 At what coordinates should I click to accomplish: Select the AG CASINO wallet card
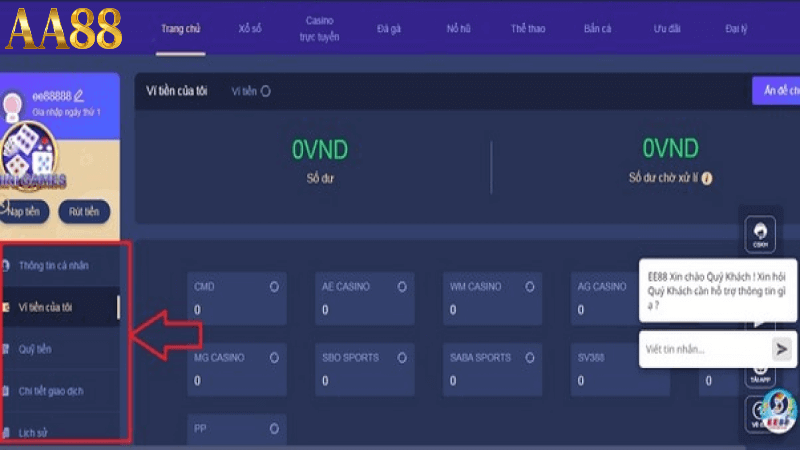pos(605,298)
